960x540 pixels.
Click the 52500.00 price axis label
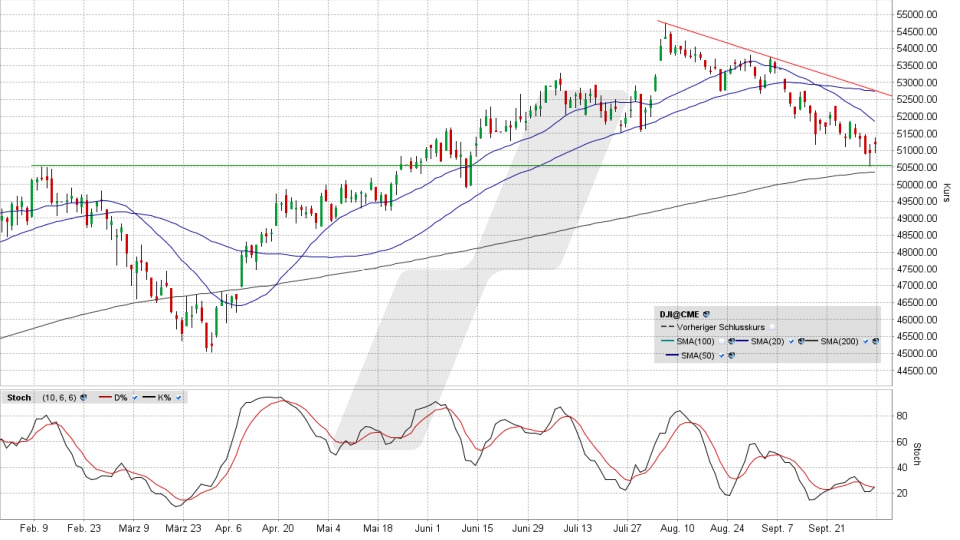[916, 99]
